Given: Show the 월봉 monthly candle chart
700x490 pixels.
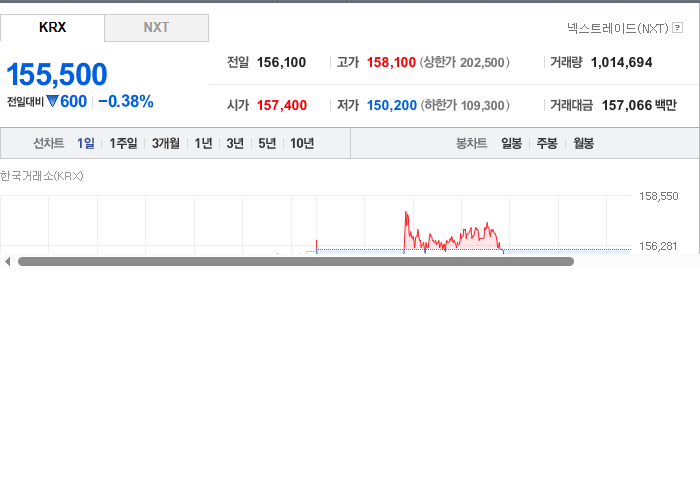Looking at the screenshot, I should pyautogui.click(x=583, y=143).
